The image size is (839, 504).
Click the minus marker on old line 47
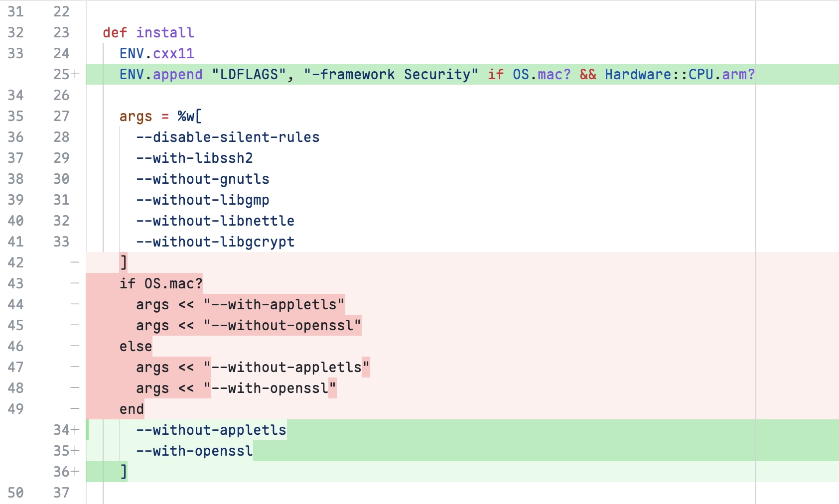pyautogui.click(x=75, y=367)
